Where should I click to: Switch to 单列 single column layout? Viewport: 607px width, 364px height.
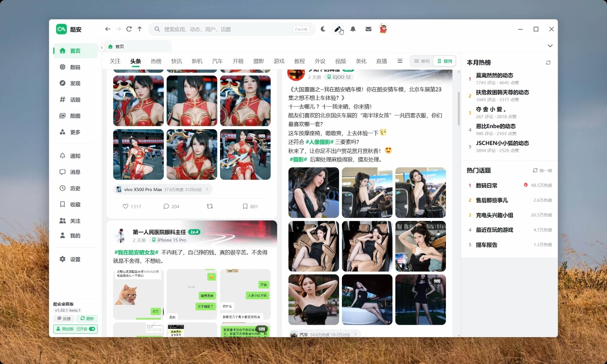click(422, 61)
